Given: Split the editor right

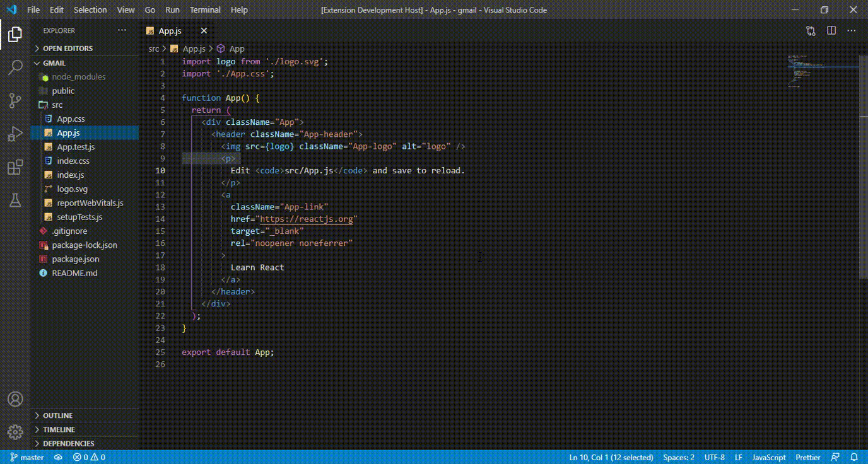Looking at the screenshot, I should tap(831, 30).
